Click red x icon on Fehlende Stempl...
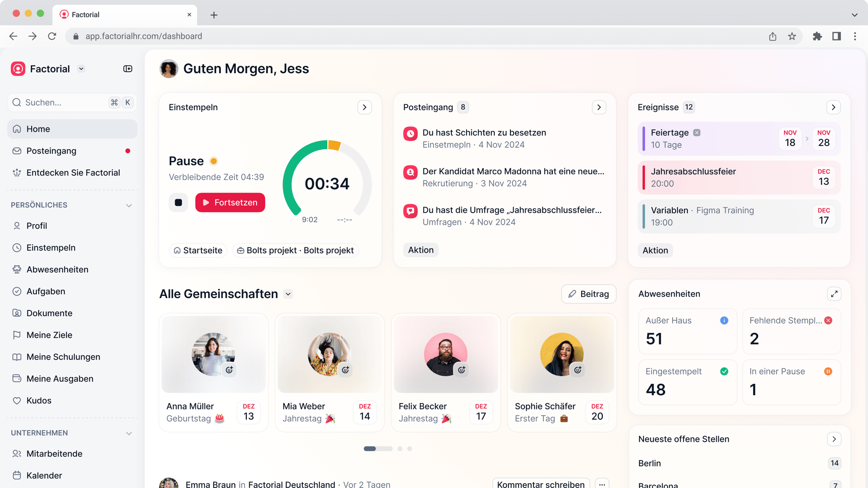Screen dimensions: 868x488 click(x=828, y=321)
